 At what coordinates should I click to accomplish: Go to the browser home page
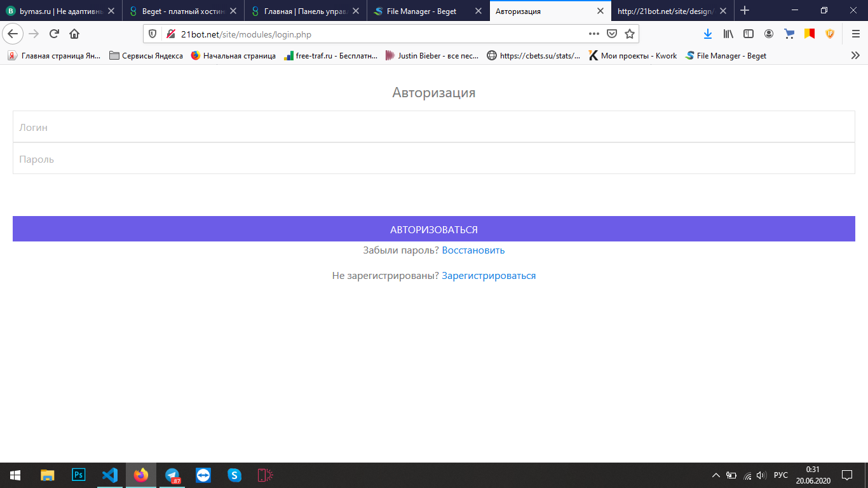pos(74,34)
